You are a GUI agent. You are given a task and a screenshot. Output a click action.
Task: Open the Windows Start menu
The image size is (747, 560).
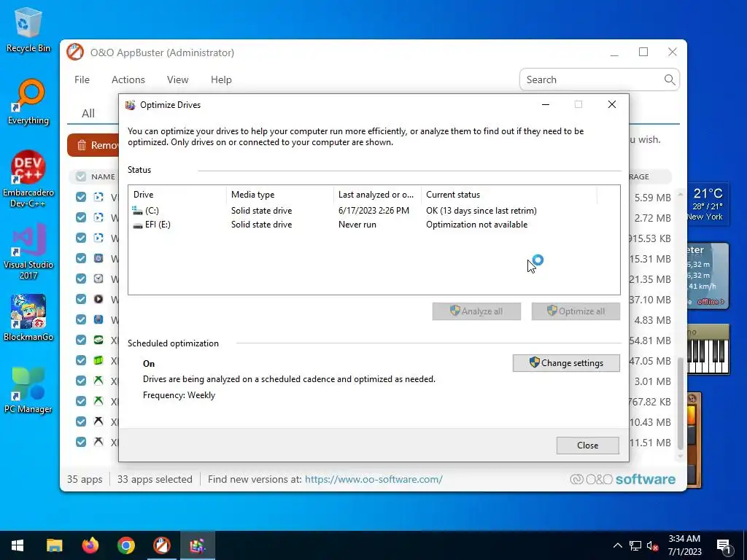(18, 545)
